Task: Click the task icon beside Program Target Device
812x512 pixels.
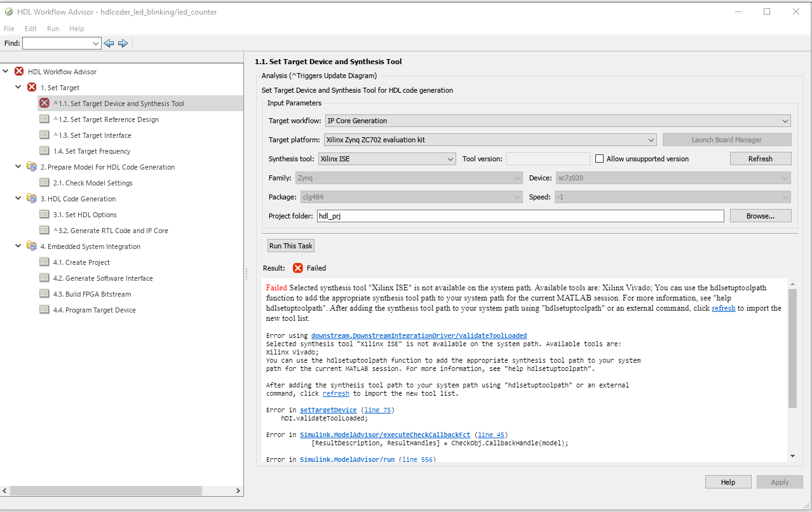Action: pyautogui.click(x=44, y=309)
